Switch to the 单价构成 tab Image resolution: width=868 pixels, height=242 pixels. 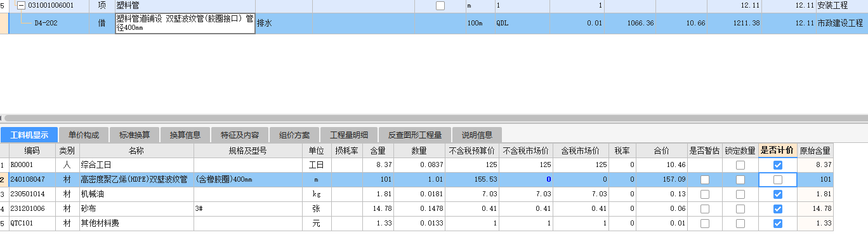coord(84,135)
